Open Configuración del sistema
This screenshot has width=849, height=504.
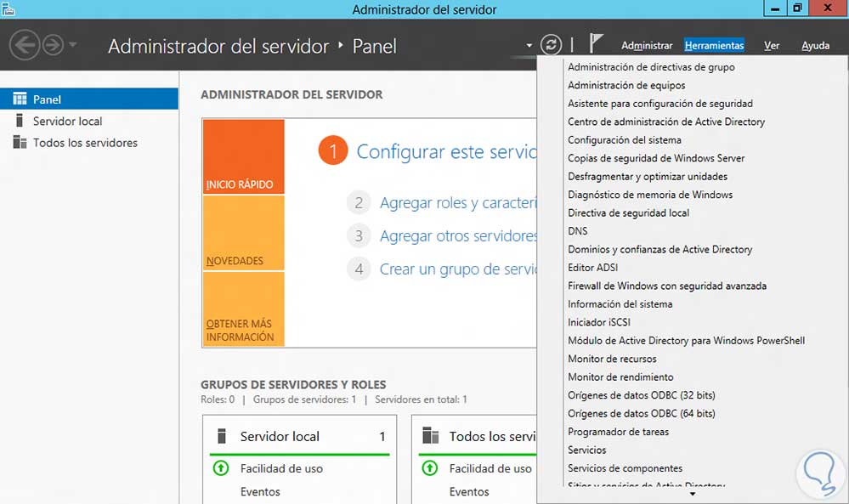625,140
